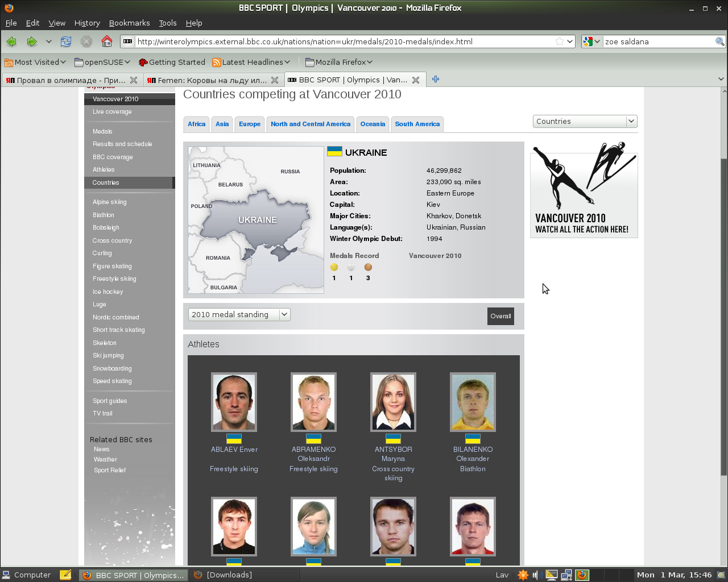The image size is (728, 582).
Task: Click the Vancouver 2010 watch action banner
Action: click(x=584, y=190)
